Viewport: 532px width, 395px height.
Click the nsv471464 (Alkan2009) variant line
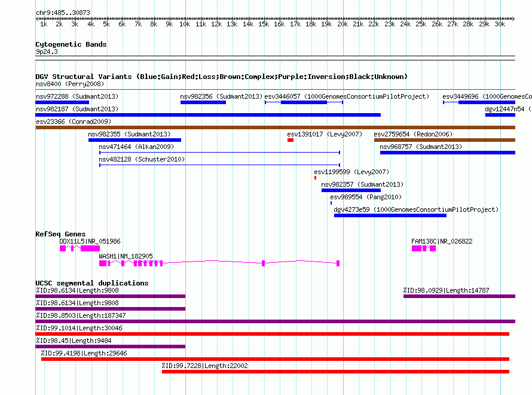(219, 153)
